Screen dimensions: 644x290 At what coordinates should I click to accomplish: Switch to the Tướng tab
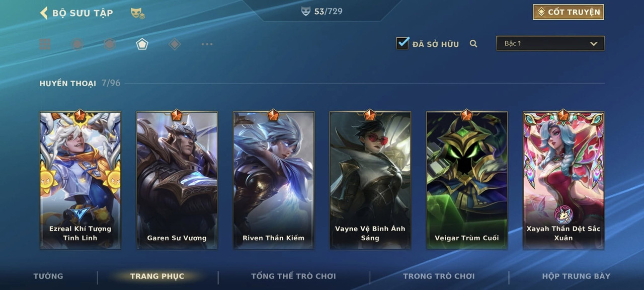(48, 276)
